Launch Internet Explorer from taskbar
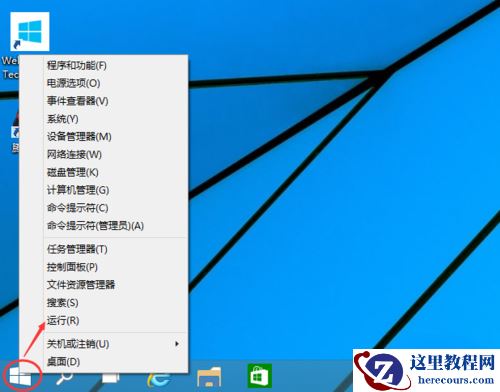 click(x=160, y=379)
